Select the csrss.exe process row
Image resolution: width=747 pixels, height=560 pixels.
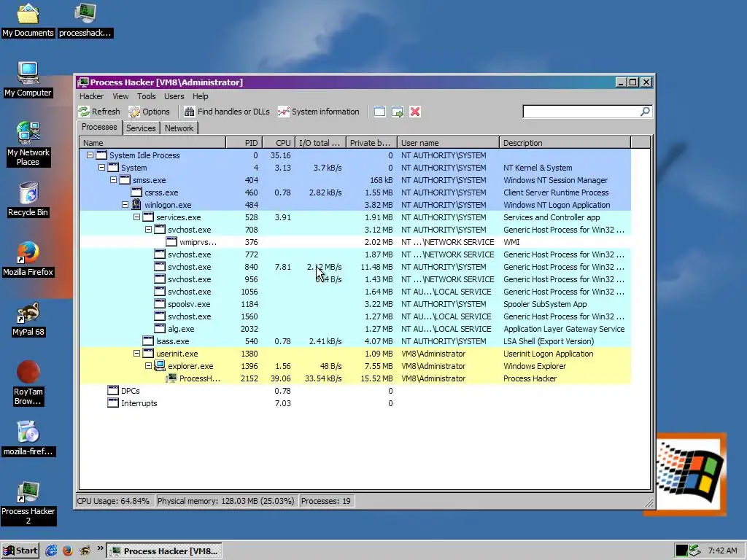355,192
